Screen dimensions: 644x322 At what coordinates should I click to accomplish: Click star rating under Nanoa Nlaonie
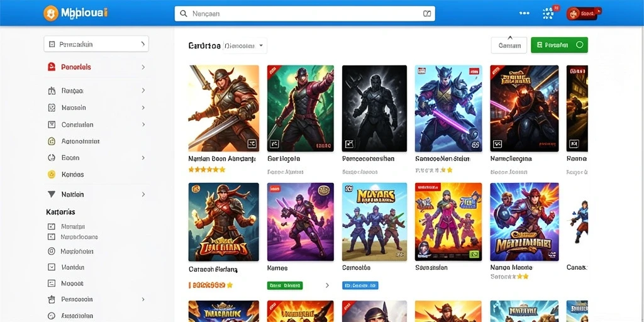509,277
